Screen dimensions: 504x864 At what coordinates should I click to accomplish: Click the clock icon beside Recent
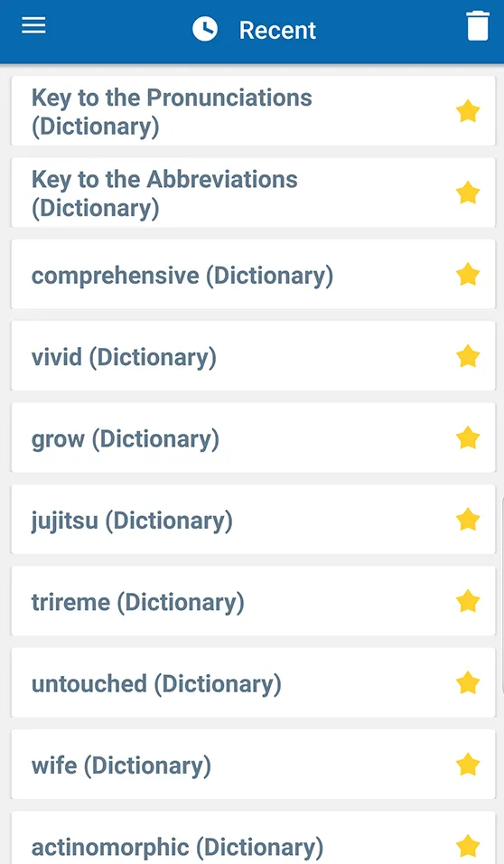[x=205, y=29]
